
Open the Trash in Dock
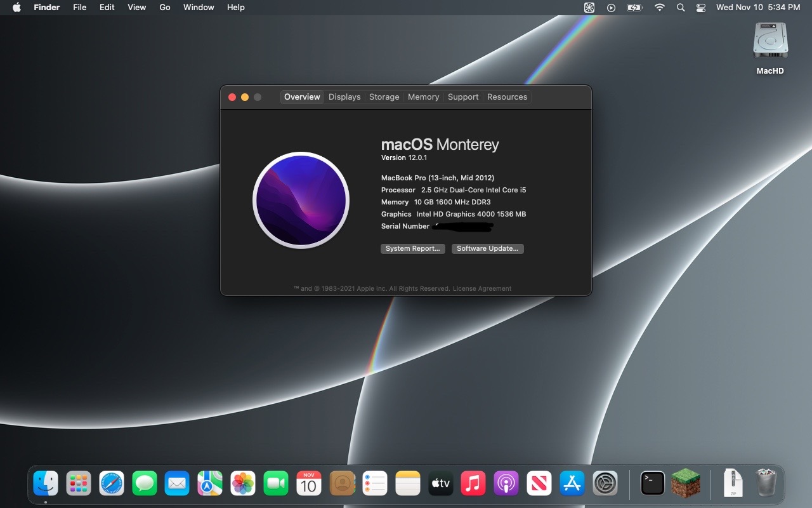point(766,484)
